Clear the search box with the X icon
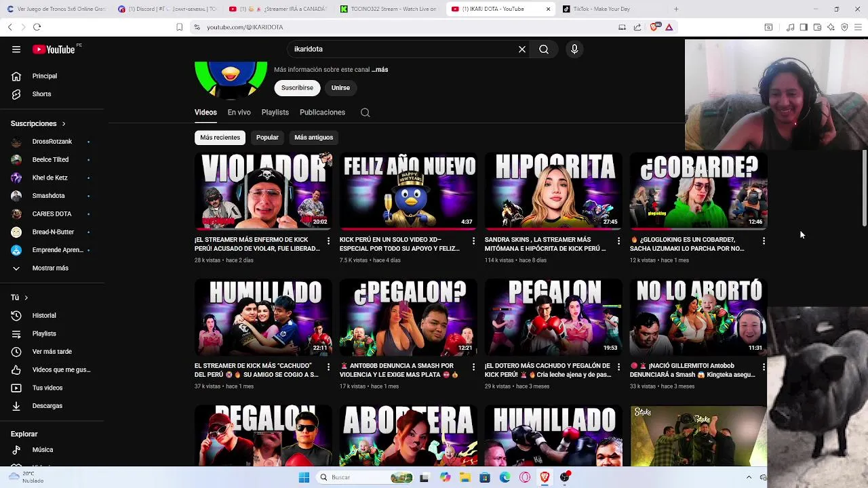 (522, 49)
